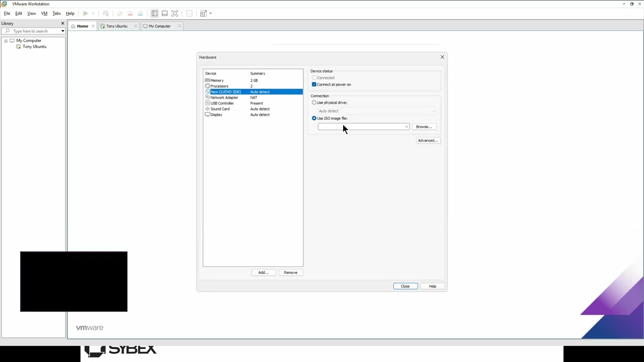Click the Take Snapshot toolbar icon
This screenshot has width=644, height=362.
(120, 14)
